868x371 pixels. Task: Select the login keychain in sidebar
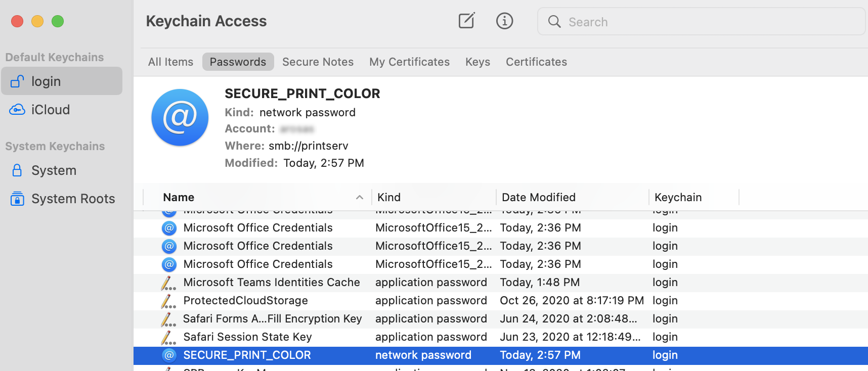62,81
